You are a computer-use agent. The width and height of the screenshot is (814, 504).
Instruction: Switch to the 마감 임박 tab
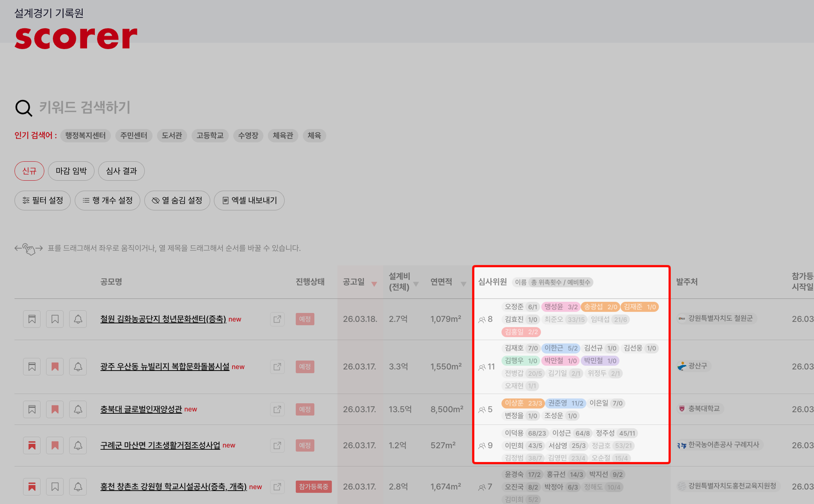click(71, 171)
